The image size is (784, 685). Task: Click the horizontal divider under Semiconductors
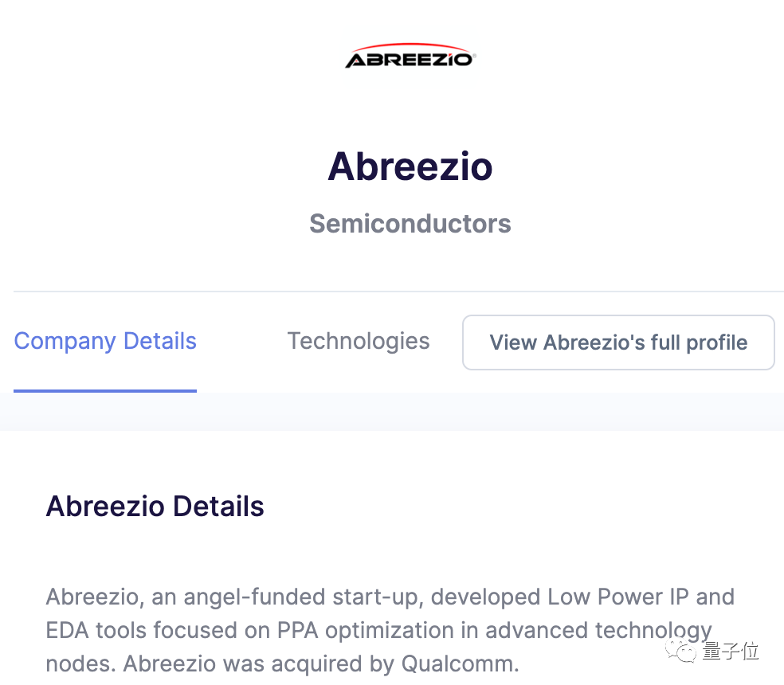398,292
